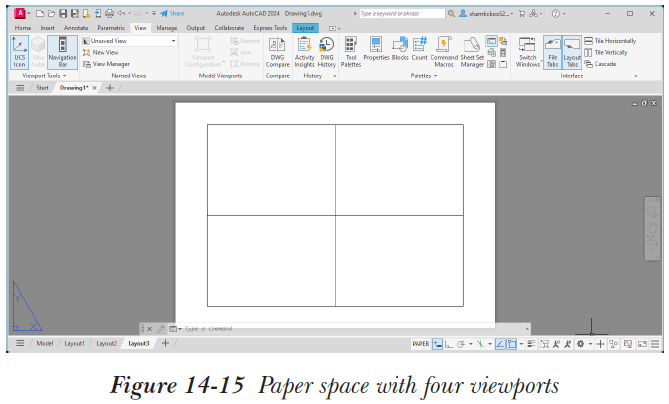Screen dimensions: 669x404
Task: Toggle Layout Tabs display
Action: (572, 52)
